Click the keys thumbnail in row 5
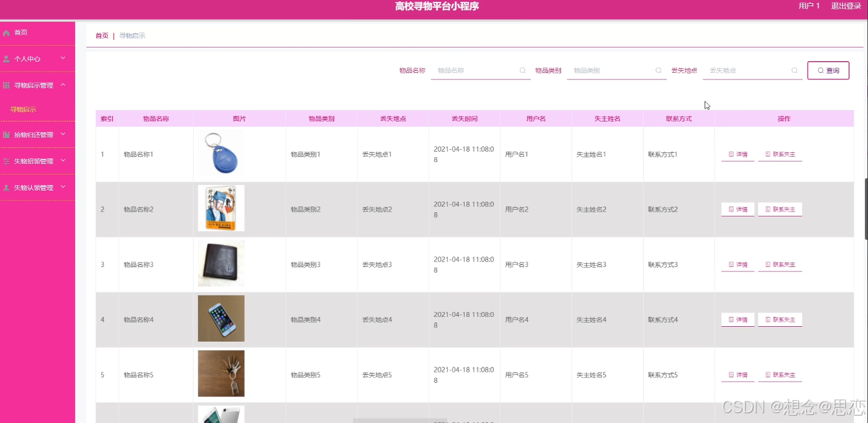868x423 pixels. point(221,374)
